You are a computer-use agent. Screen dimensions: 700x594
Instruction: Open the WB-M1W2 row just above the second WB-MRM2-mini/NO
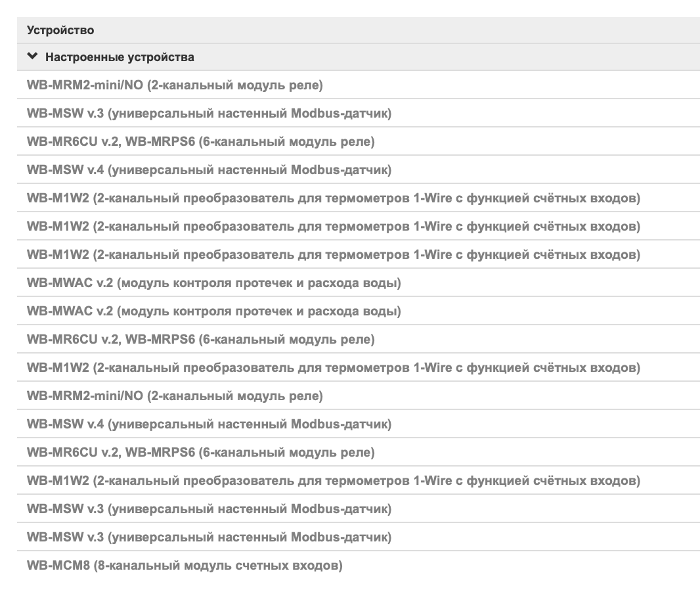tap(359, 367)
